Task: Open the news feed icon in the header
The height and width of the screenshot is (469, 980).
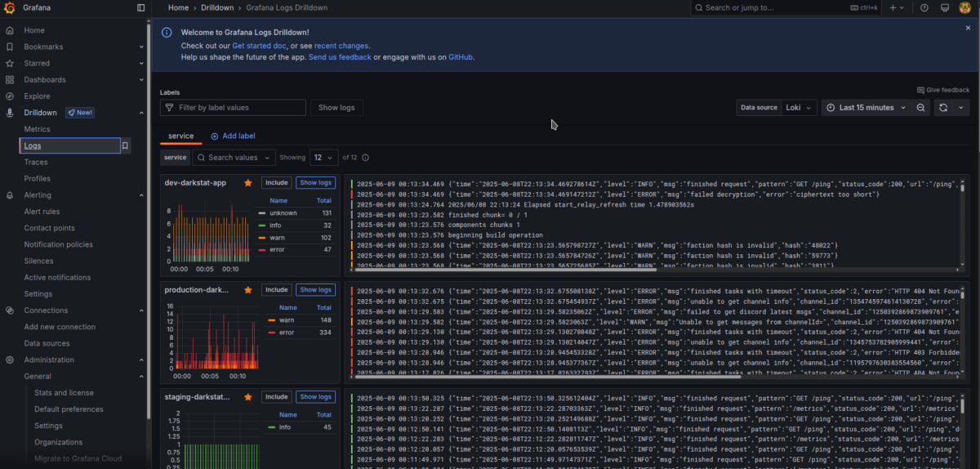Action: tap(943, 7)
